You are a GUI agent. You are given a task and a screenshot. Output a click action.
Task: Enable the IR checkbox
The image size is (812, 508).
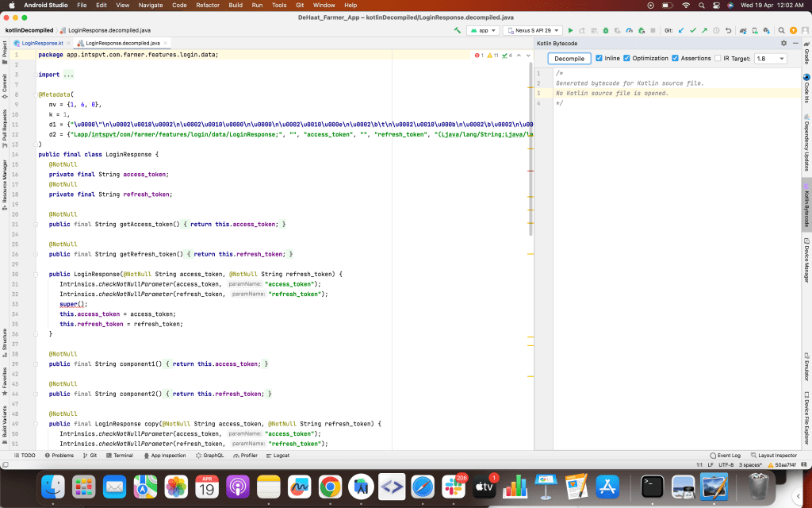pos(718,58)
